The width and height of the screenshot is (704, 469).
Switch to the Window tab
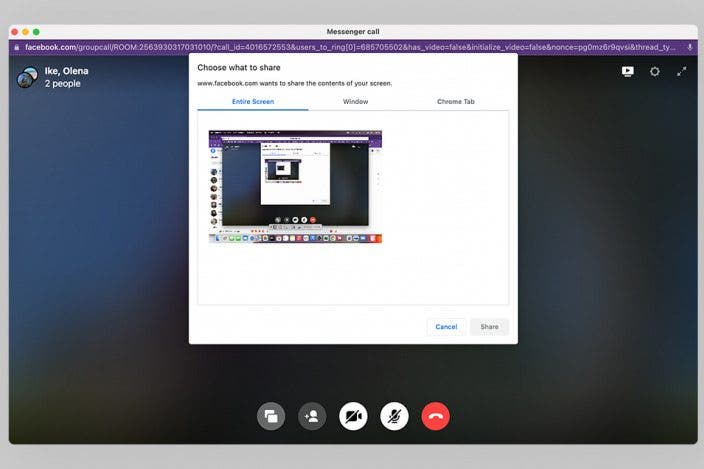(355, 102)
